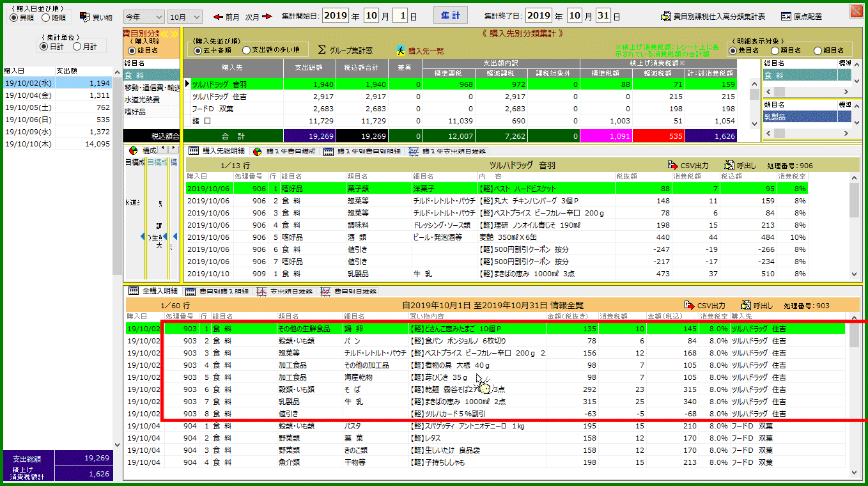Go to next month with 次月 arrow

[x=259, y=17]
